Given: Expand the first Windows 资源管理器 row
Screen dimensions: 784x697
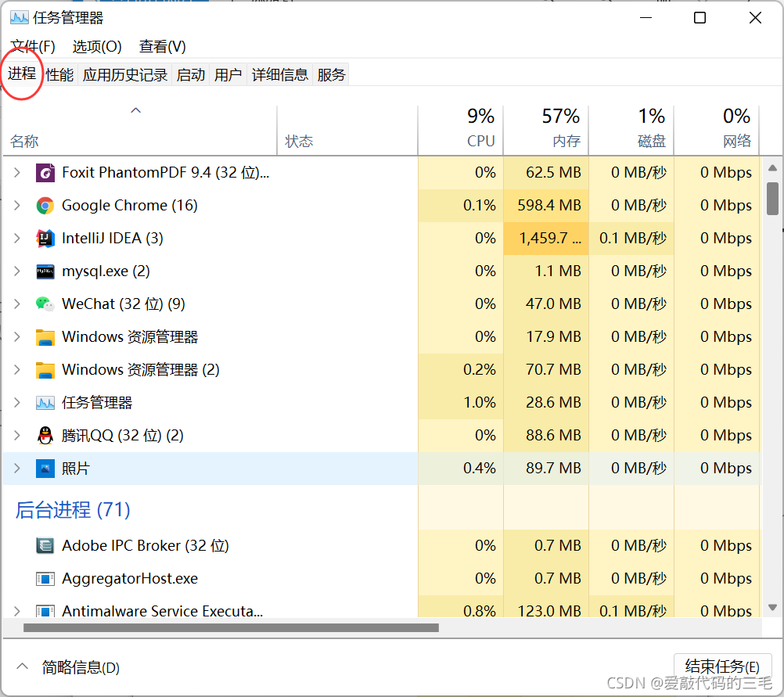Looking at the screenshot, I should pyautogui.click(x=17, y=337).
